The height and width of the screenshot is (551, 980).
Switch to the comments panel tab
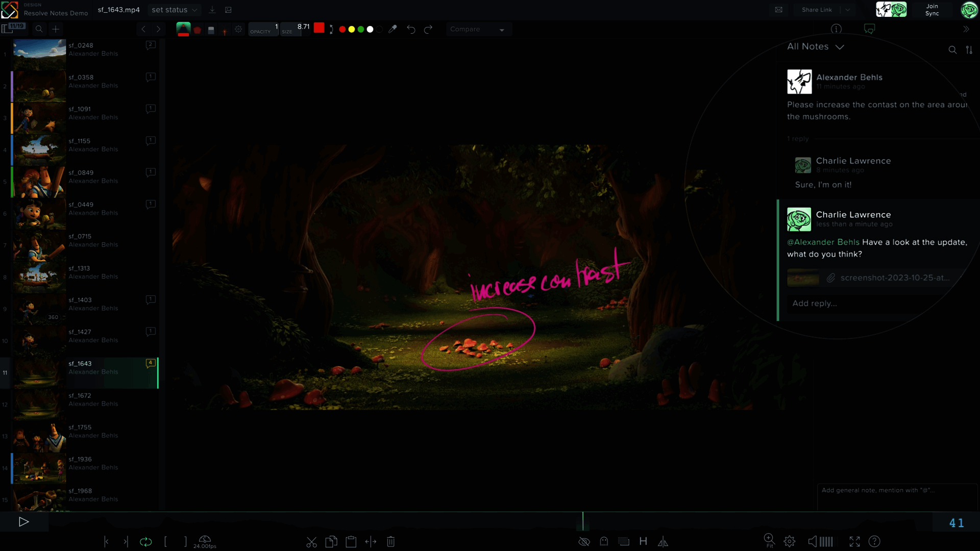pos(869,29)
